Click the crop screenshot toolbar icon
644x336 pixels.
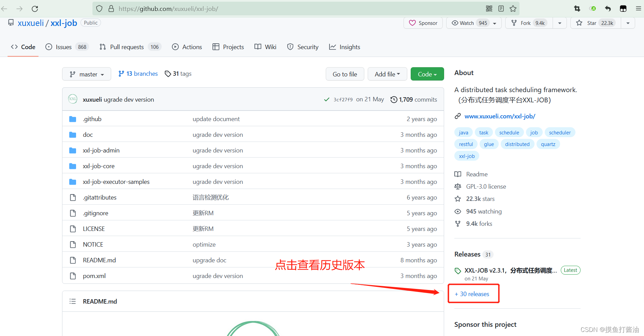click(x=577, y=9)
